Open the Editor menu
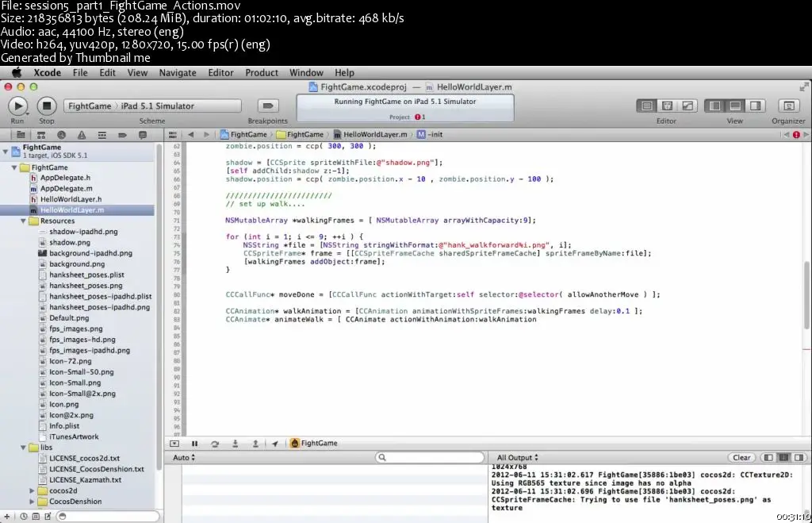This screenshot has width=812, height=523. [220, 72]
